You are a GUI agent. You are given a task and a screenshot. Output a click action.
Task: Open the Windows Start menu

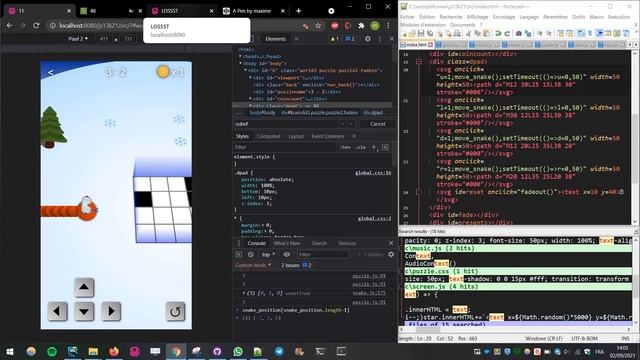point(10,351)
